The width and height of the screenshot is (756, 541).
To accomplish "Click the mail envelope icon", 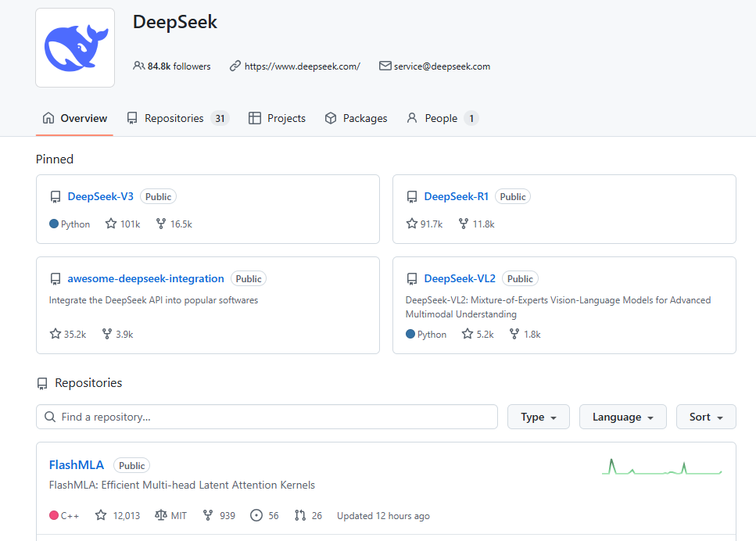I will point(385,66).
